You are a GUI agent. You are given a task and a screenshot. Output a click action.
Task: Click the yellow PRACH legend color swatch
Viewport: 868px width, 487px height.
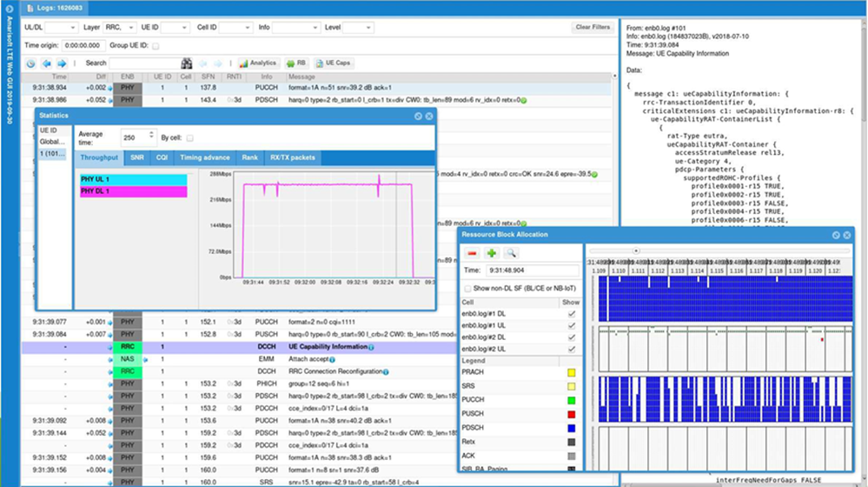pyautogui.click(x=573, y=372)
